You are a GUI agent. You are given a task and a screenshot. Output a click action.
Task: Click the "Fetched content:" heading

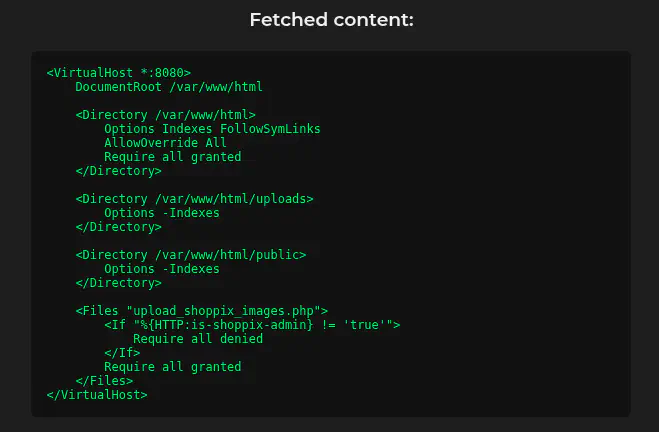point(330,20)
